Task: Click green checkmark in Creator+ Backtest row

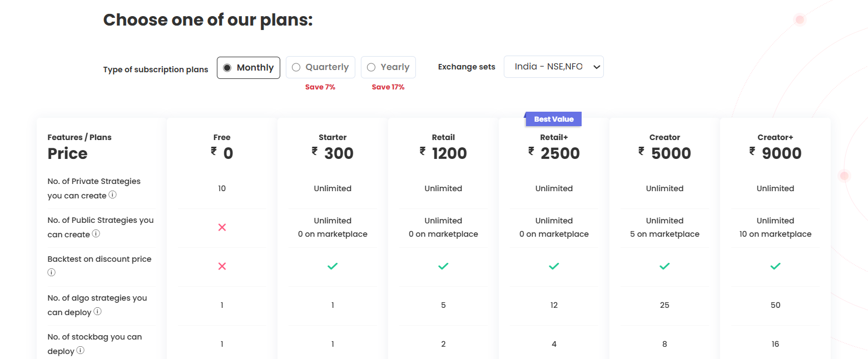Action: [775, 266]
